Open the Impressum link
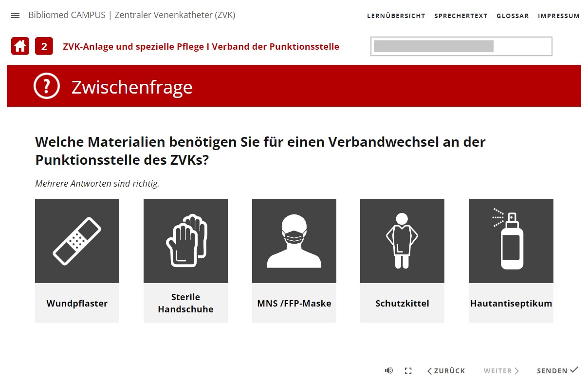588x385 pixels. click(558, 16)
